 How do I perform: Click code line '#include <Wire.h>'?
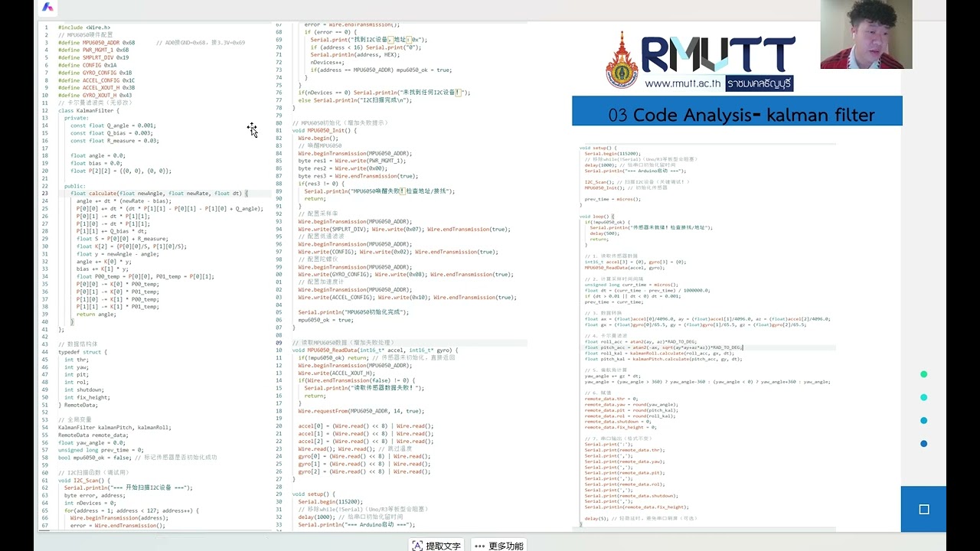point(83,28)
